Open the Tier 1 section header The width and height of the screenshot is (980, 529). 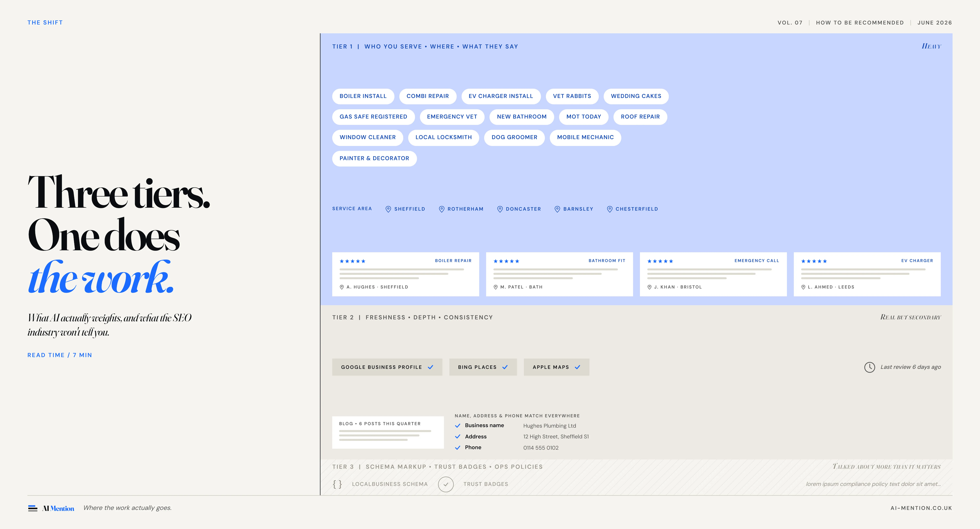tap(425, 46)
